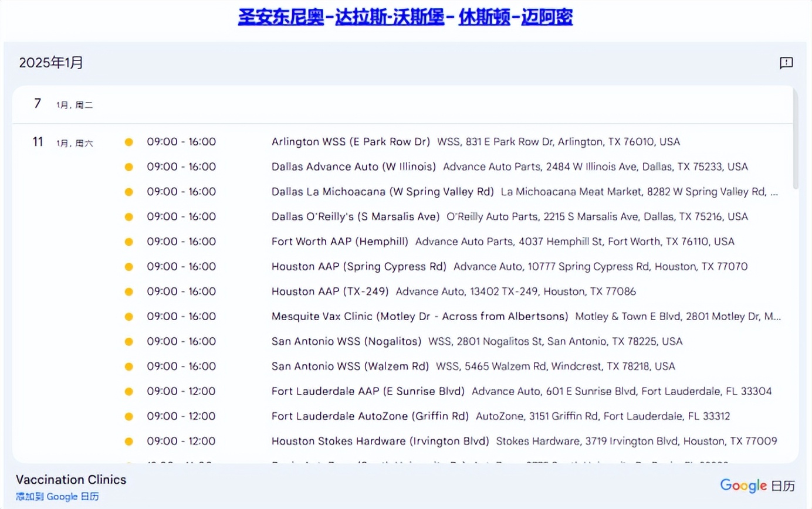Click the yellow dot beside Dallas O'Reilly's
This screenshot has height=509, width=812.
pos(129,217)
